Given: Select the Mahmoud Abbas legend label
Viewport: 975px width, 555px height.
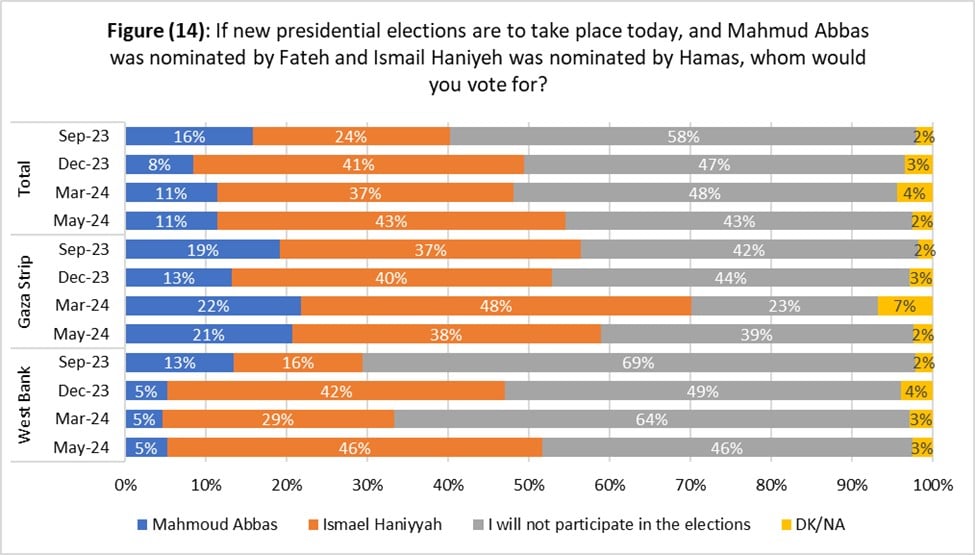Looking at the screenshot, I should click(215, 525).
